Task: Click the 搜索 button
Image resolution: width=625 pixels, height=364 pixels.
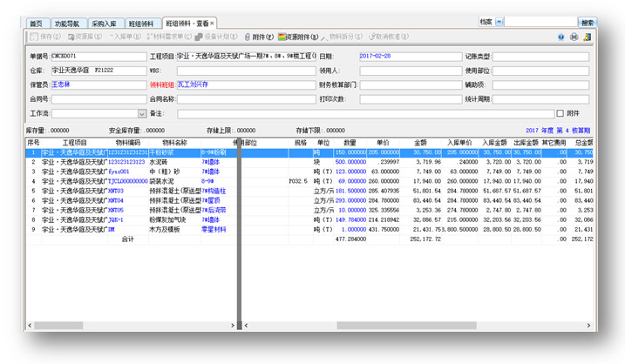Action: point(588,23)
